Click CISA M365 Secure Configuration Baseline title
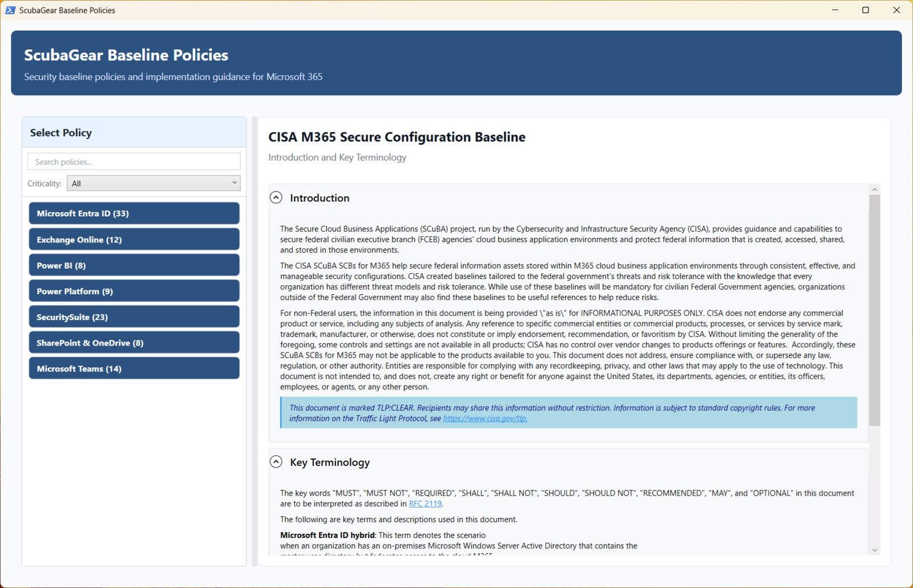Viewport: 913px width, 588px height. coord(397,137)
